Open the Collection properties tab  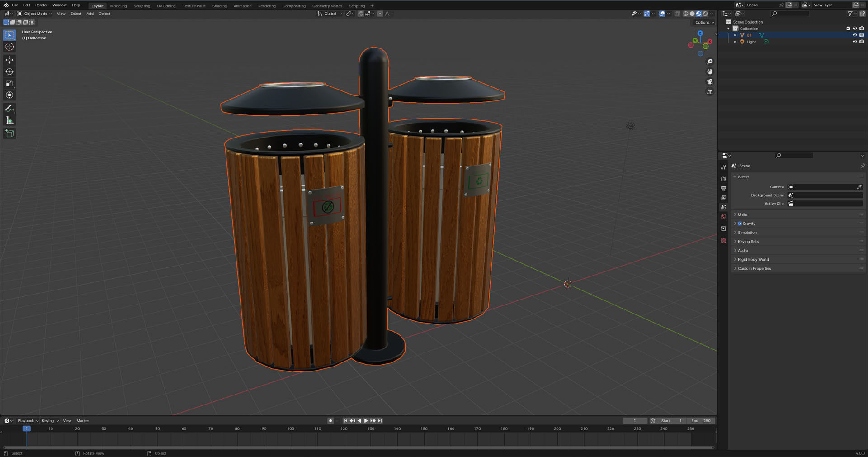(723, 228)
